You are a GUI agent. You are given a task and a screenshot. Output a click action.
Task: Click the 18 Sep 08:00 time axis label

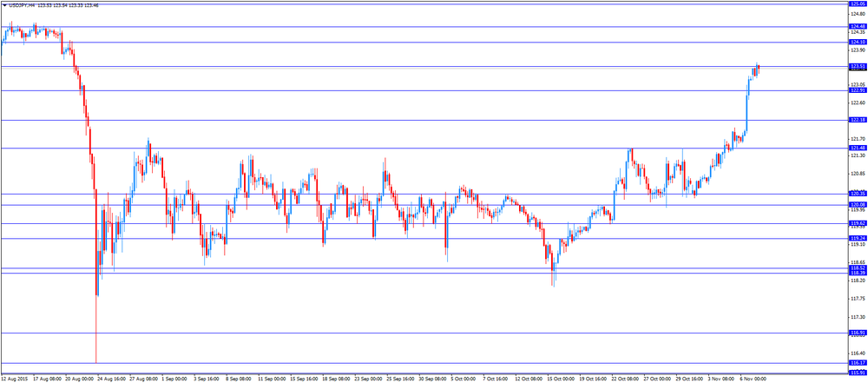[336, 380]
